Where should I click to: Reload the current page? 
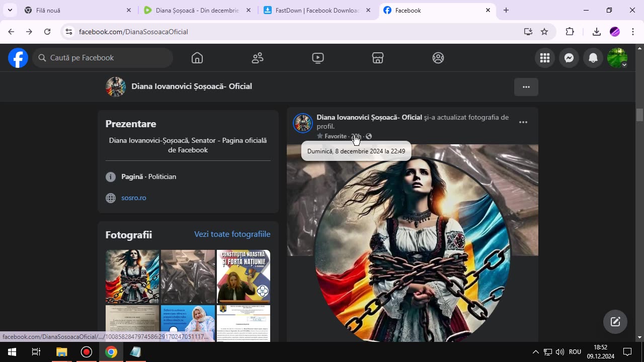[x=47, y=32]
